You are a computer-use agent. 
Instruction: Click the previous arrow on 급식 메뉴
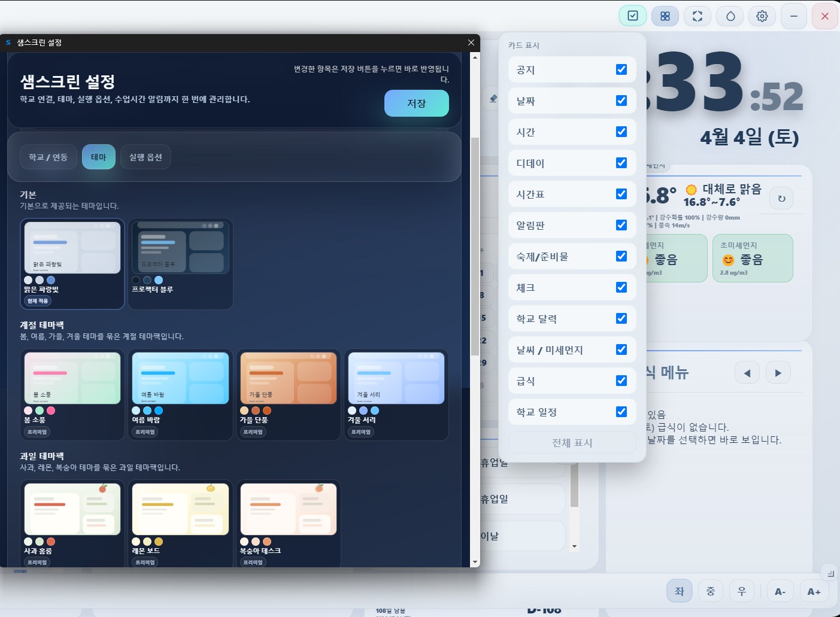(747, 372)
